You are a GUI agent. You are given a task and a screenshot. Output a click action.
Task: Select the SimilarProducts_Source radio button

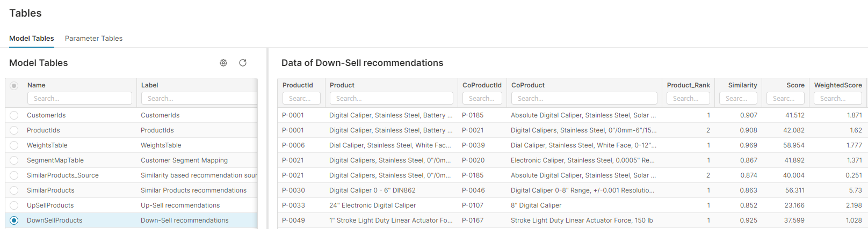14,175
